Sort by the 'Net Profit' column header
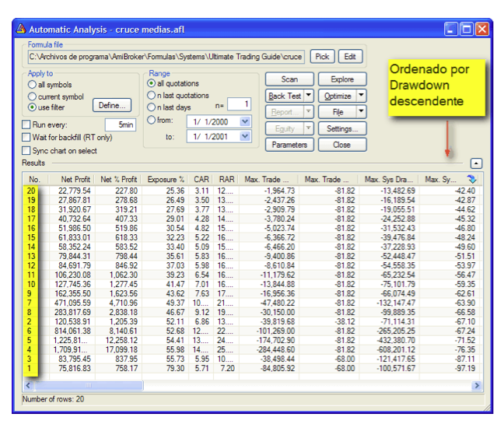 click(x=72, y=179)
